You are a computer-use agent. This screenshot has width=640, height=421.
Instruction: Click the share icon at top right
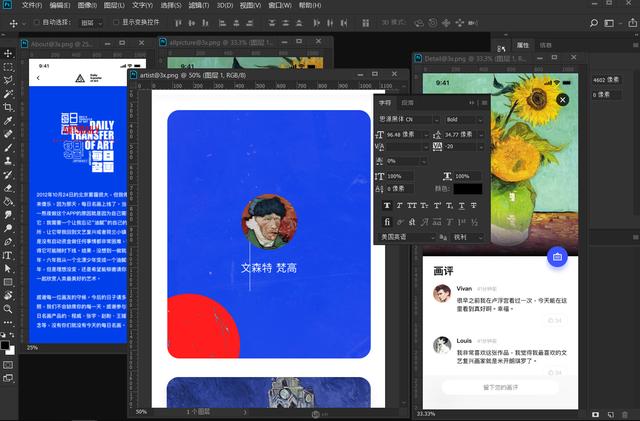click(x=632, y=22)
